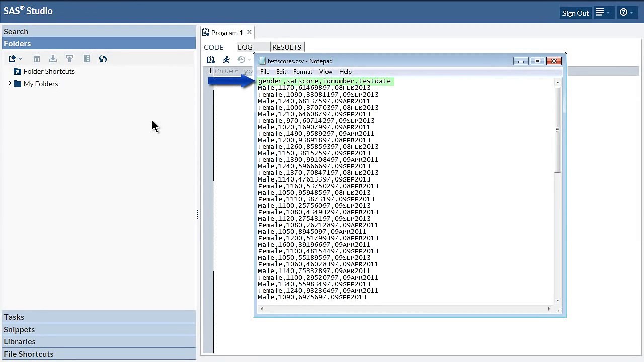Click the panel splitter collapse handle

197,215
